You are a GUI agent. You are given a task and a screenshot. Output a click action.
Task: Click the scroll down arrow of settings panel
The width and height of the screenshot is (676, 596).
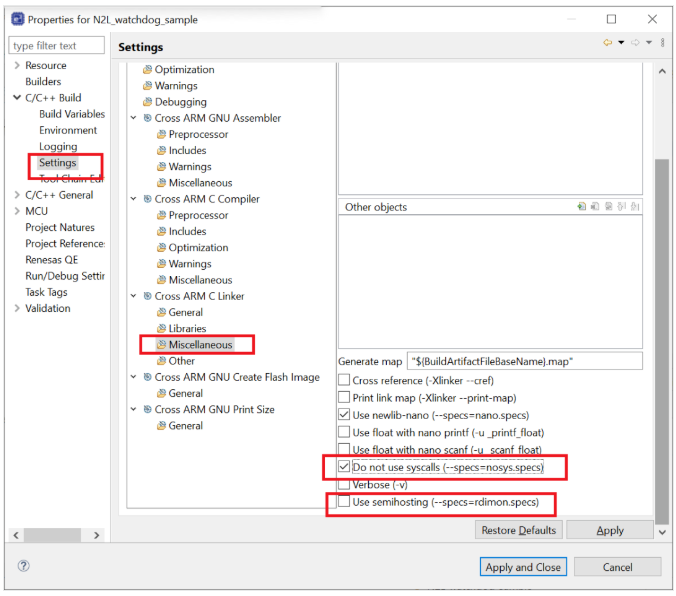[662, 532]
